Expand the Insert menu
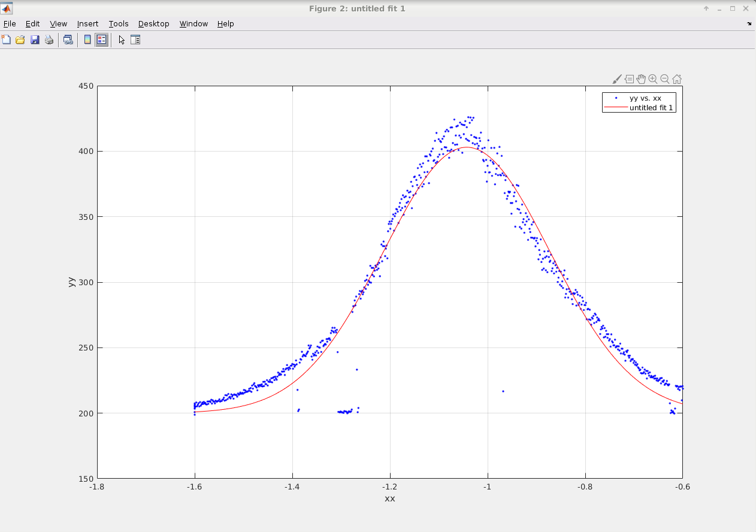The width and height of the screenshot is (756, 532). coord(87,24)
